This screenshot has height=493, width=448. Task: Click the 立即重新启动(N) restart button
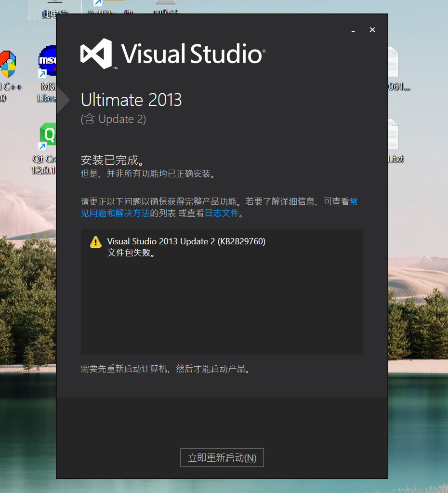pos(222,457)
